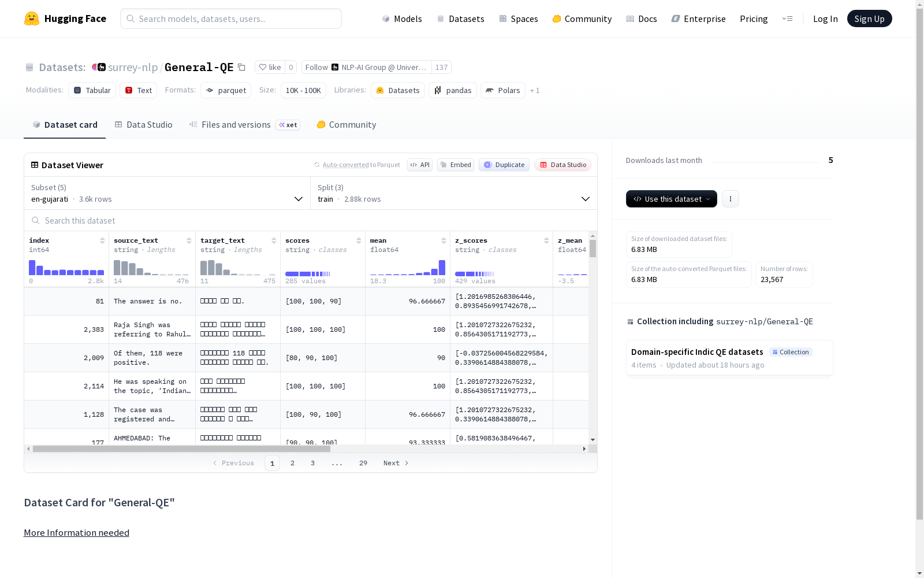Open Enterprise in the top navigation
This screenshot has width=924, height=578.
[699, 18]
